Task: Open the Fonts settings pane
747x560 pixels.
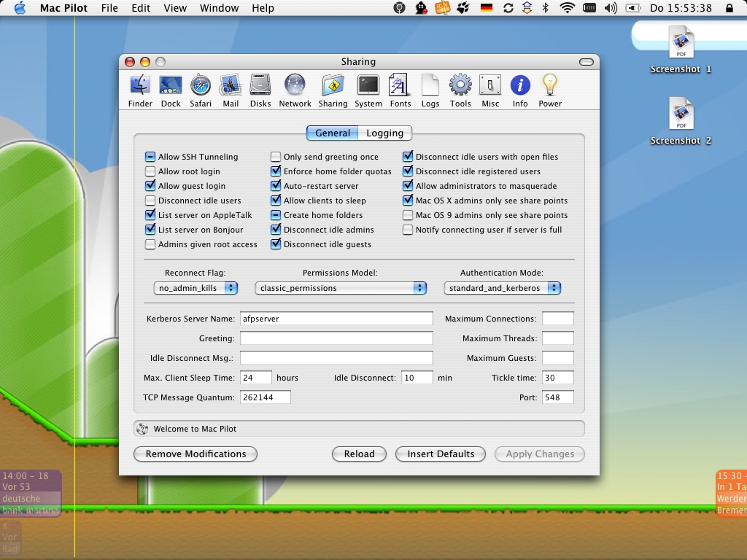Action: (x=400, y=91)
